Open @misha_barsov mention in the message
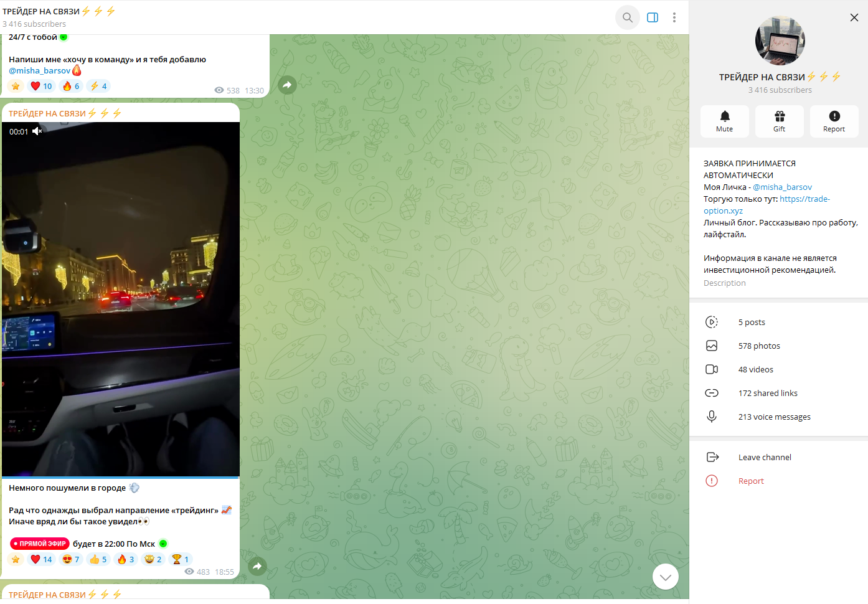The image size is (868, 604). click(40, 70)
